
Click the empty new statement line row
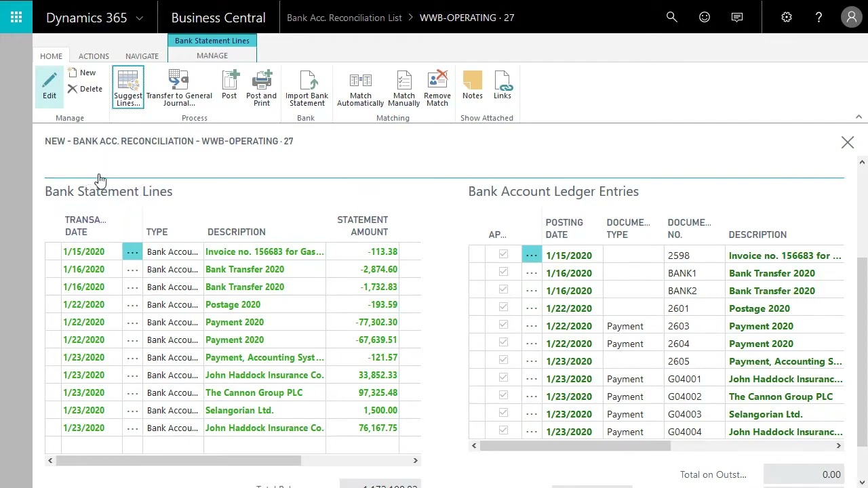tap(233, 445)
